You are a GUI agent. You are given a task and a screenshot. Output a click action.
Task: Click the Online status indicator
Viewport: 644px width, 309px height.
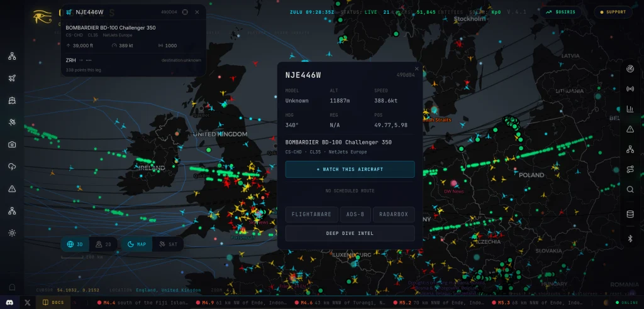click(x=627, y=303)
